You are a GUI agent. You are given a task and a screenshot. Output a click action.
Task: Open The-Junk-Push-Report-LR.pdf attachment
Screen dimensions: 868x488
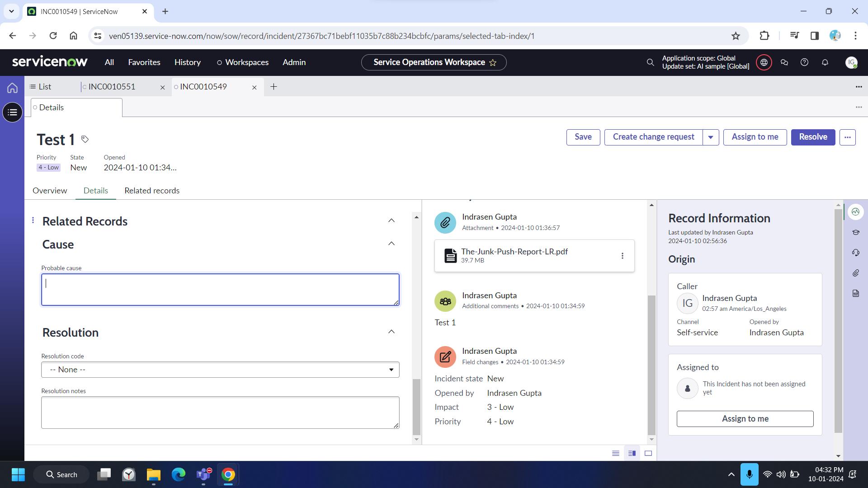pyautogui.click(x=514, y=252)
